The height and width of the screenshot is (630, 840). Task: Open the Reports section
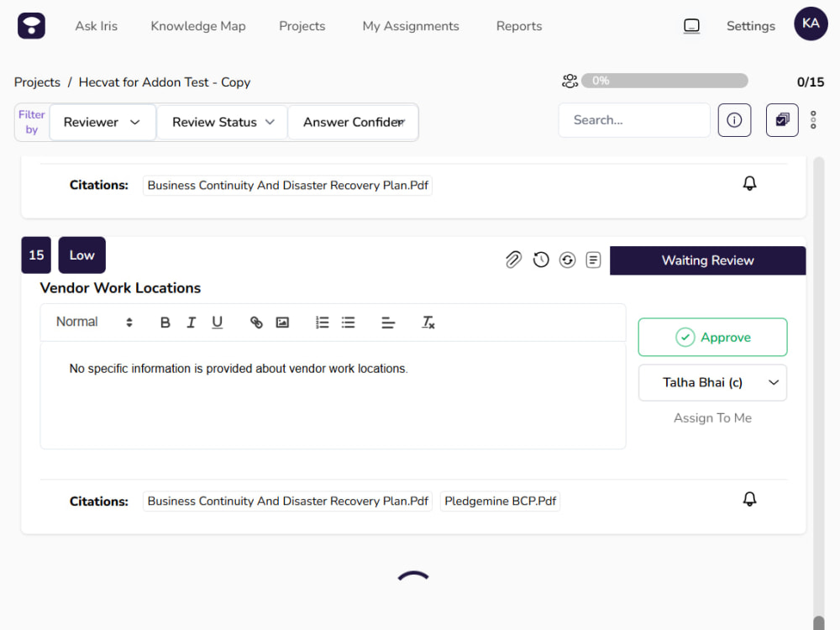coord(518,26)
